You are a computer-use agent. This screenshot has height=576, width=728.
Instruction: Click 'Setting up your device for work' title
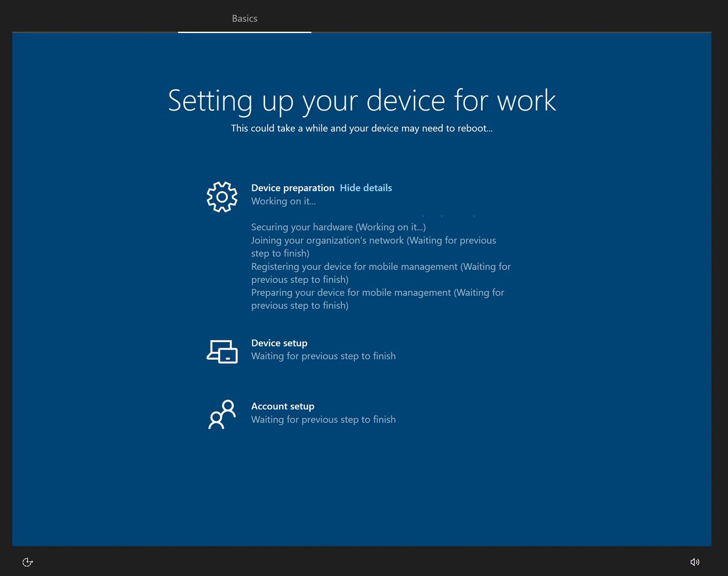click(x=362, y=101)
